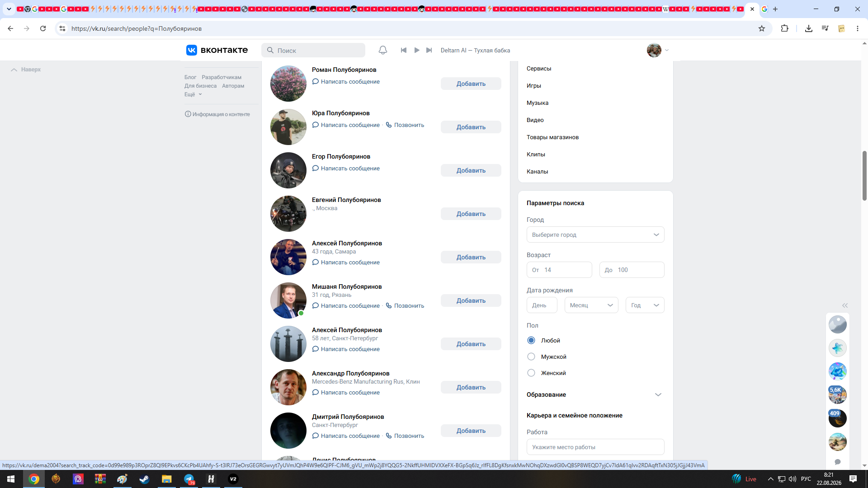
Task: Open Telegram from the taskbar
Action: (189, 479)
